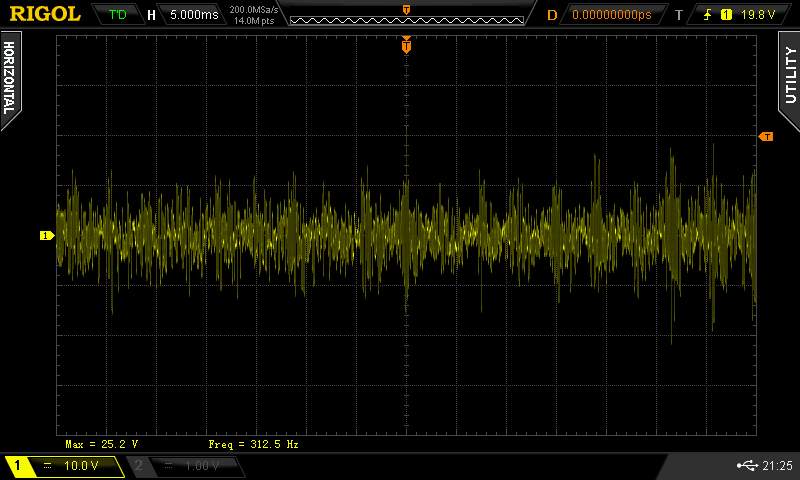Click the RIGOL logo
800x480 pixels.
[45, 14]
